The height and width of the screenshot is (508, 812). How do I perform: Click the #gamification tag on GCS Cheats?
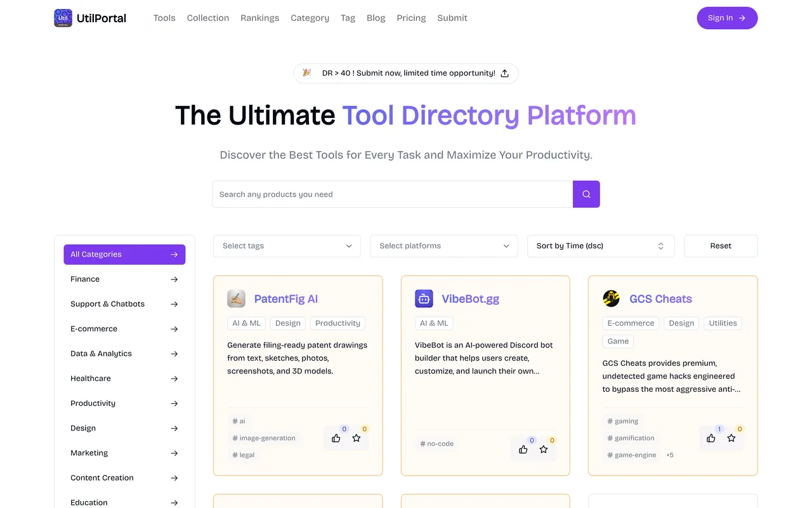click(x=631, y=438)
